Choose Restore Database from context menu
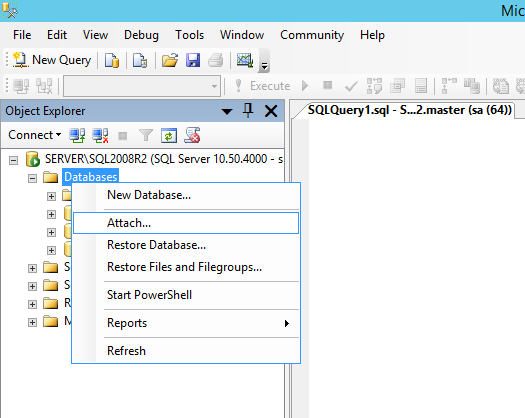This screenshot has width=525, height=418. [186, 245]
